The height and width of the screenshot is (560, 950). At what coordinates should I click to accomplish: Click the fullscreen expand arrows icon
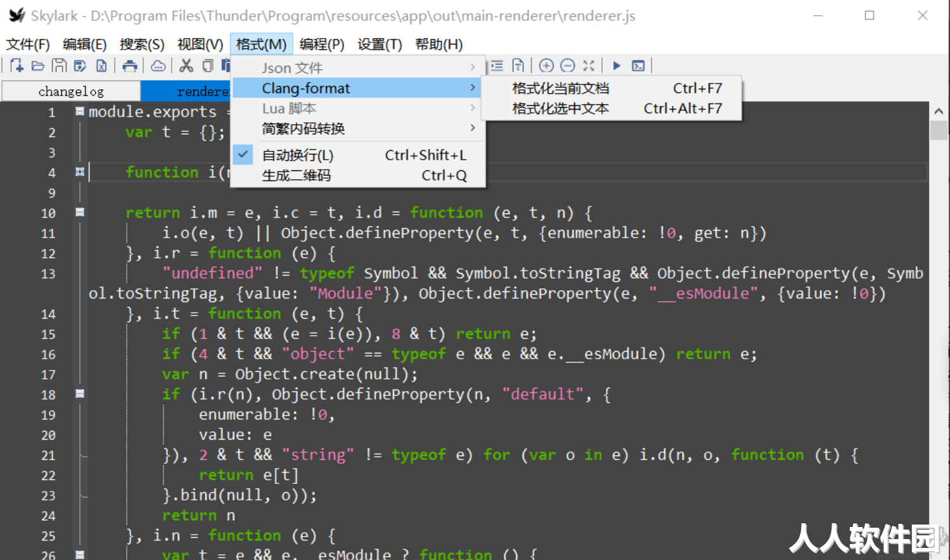pos(589,65)
